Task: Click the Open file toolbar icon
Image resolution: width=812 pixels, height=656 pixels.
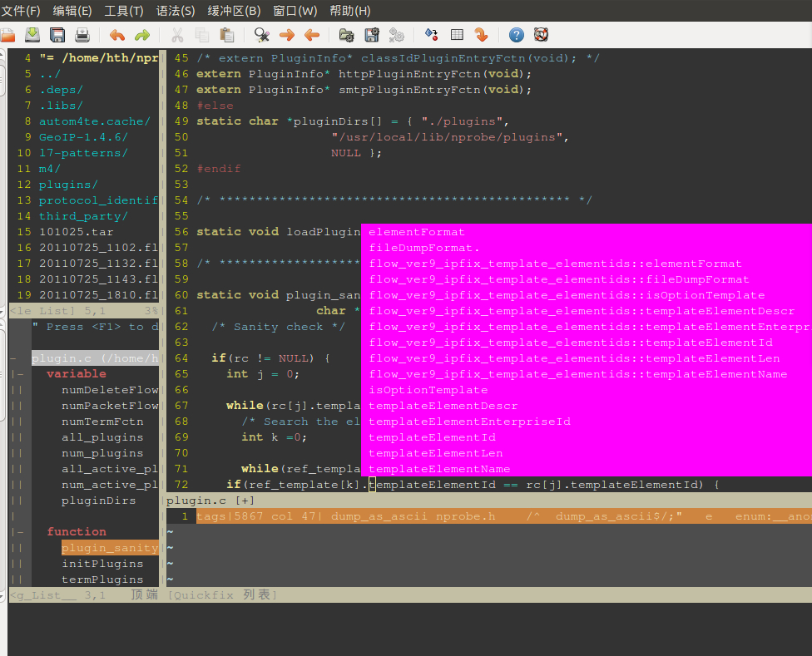Action: pos(7,35)
